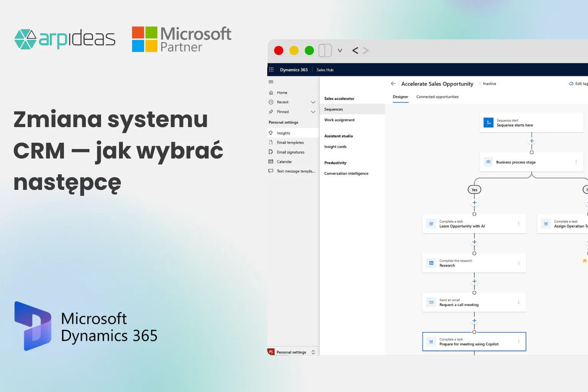Select the Business process stage card

[532, 162]
